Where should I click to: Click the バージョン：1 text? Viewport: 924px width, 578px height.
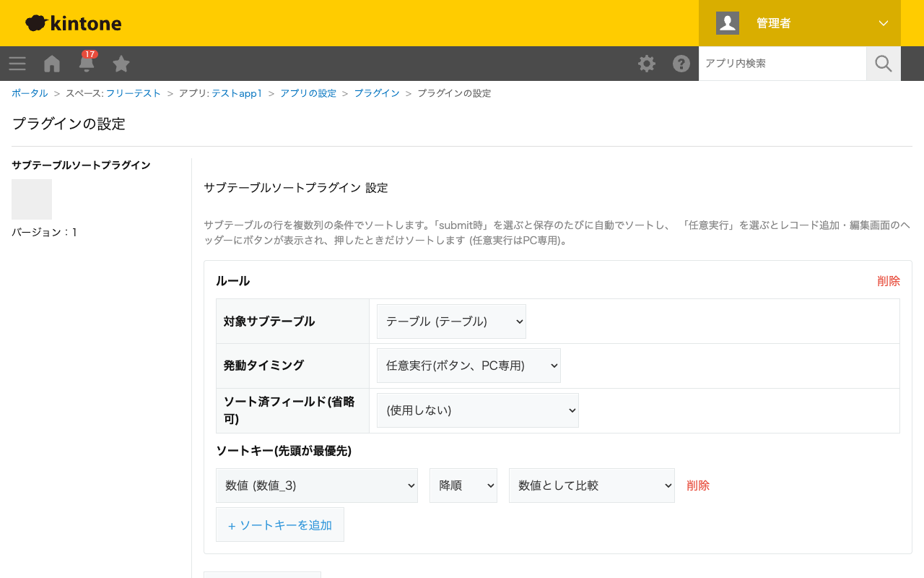coord(44,232)
